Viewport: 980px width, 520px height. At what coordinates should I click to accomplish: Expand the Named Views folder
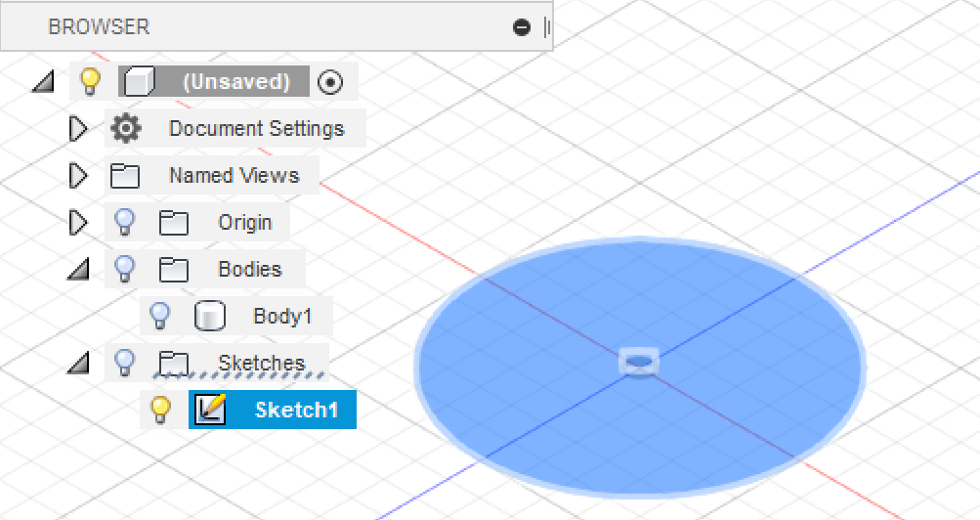[78, 176]
